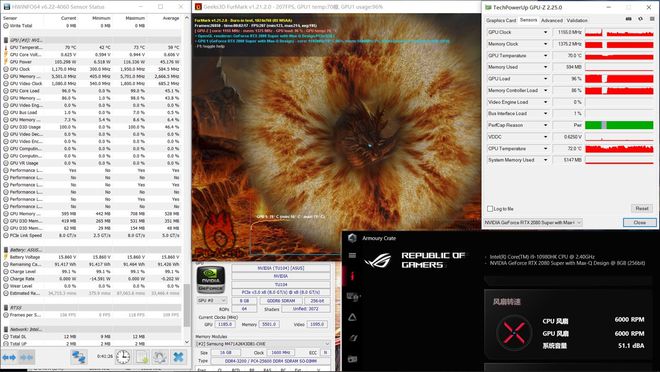This screenshot has height=372, width=660.
Task: Click Reset button in GPU-Z
Action: (x=641, y=208)
